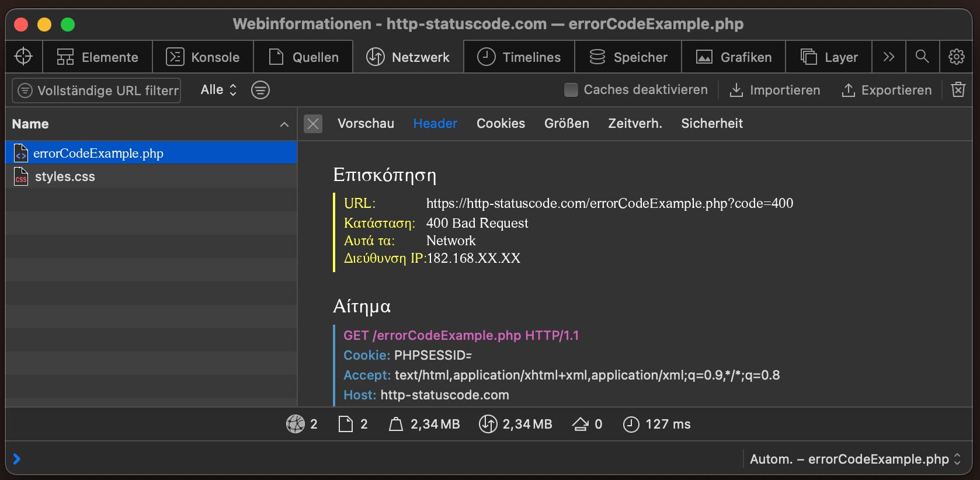Select the Netzwerk tab
The width and height of the screenshot is (980, 480).
pyautogui.click(x=408, y=57)
